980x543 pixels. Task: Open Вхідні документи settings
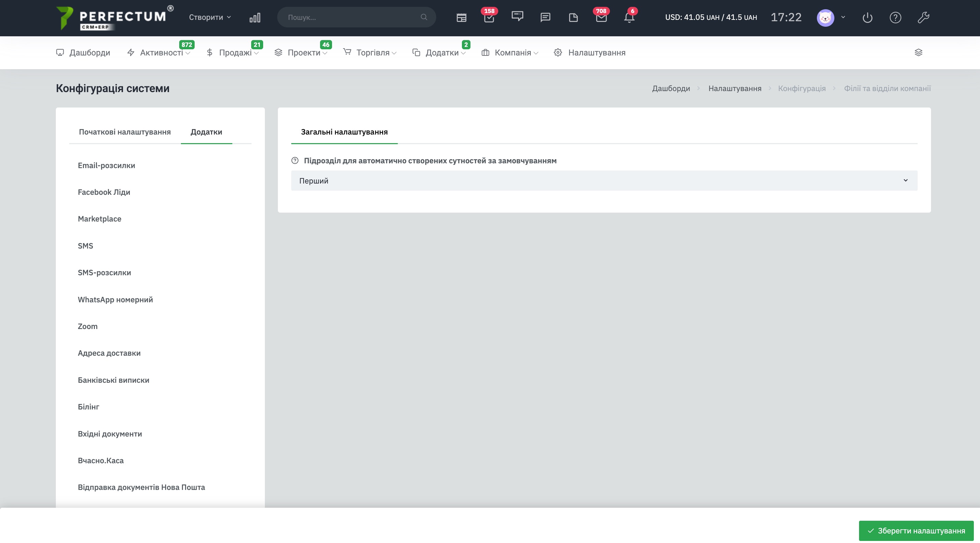[110, 433]
